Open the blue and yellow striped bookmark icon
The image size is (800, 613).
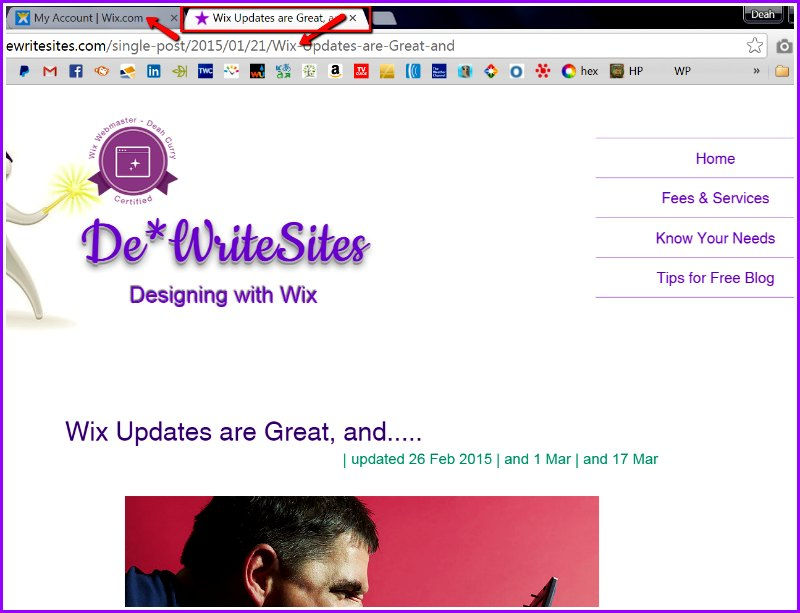click(x=128, y=71)
